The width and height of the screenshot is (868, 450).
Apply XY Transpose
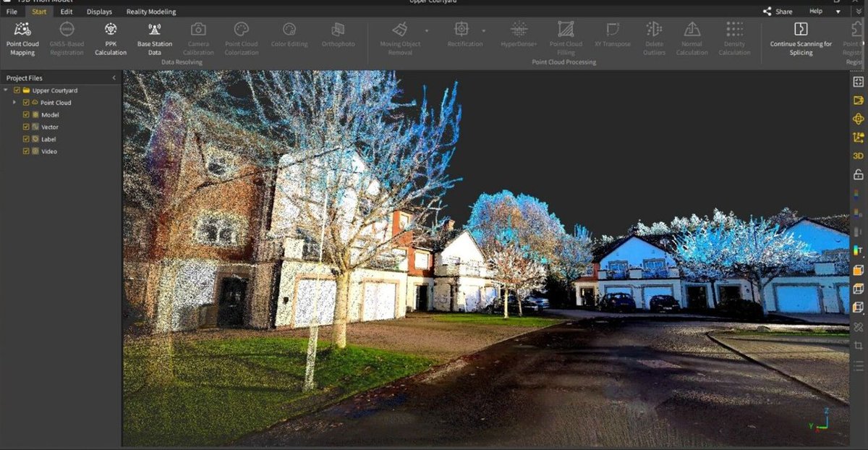tap(613, 34)
